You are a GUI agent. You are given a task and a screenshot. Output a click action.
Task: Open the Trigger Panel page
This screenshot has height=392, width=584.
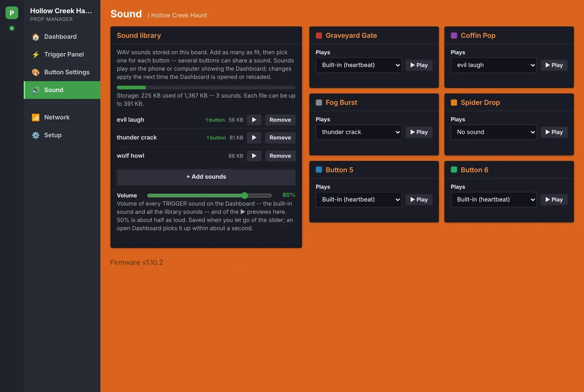pos(62,55)
